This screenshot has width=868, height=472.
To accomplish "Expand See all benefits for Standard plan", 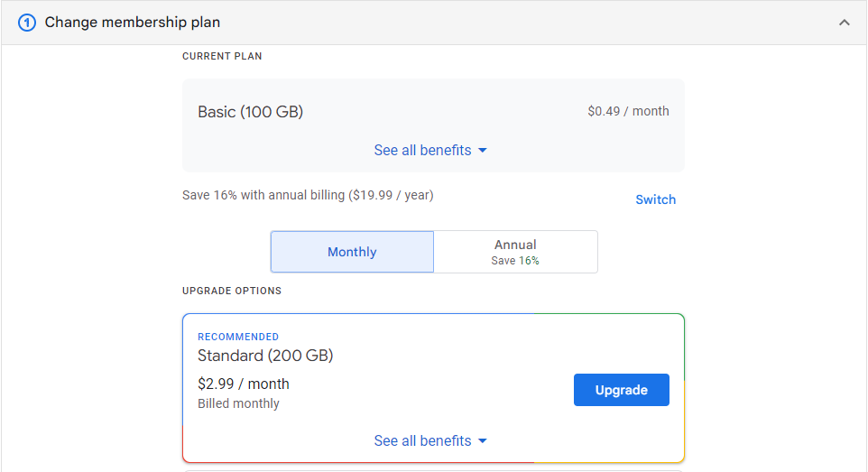I will click(423, 441).
